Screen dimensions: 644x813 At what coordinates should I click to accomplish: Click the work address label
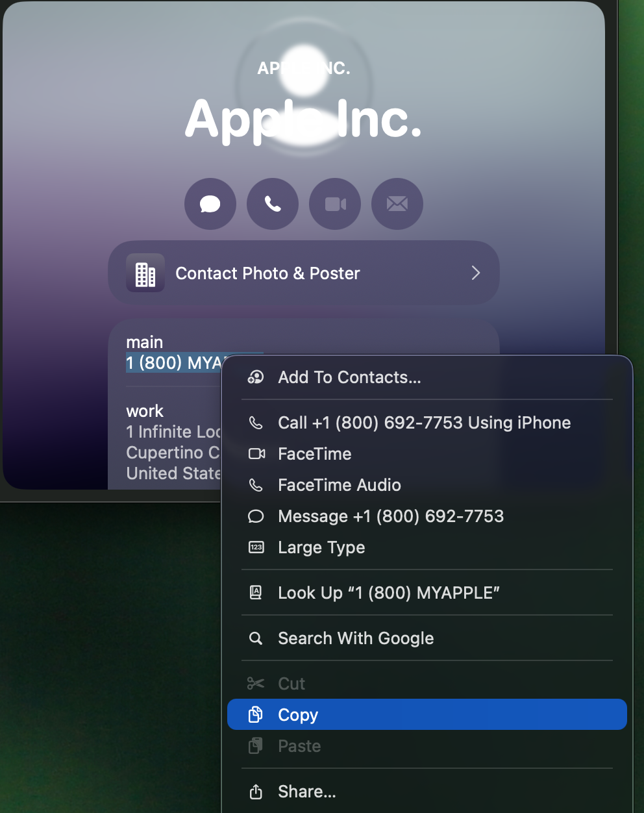click(145, 411)
